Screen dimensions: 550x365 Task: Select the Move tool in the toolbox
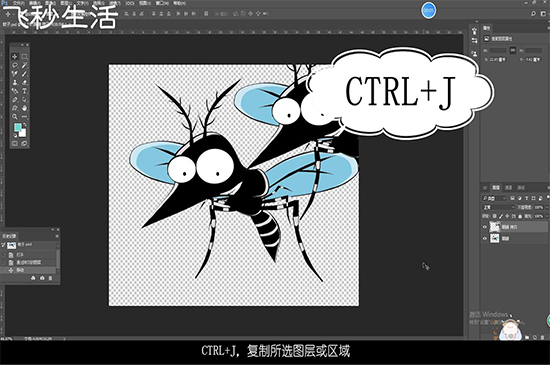click(15, 56)
